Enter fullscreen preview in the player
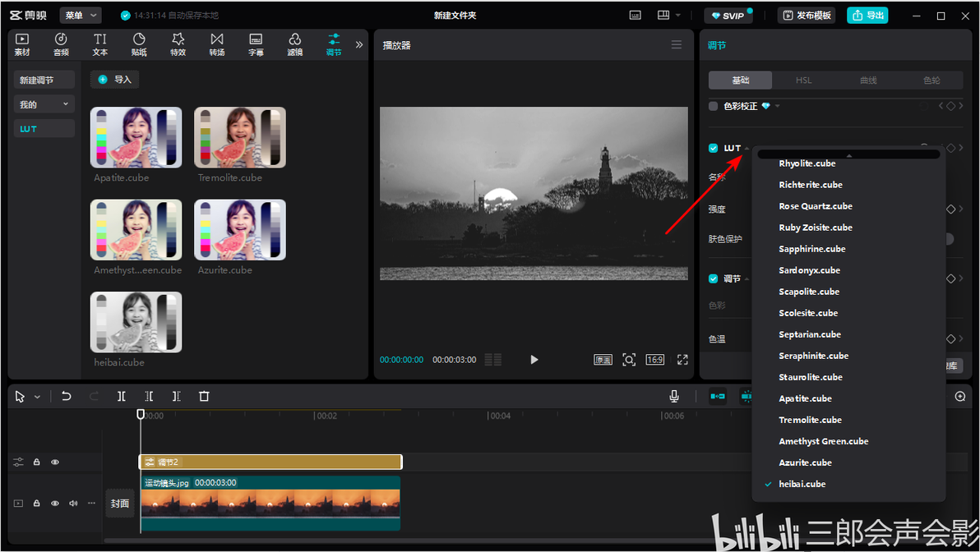This screenshot has width=980, height=552. [682, 360]
